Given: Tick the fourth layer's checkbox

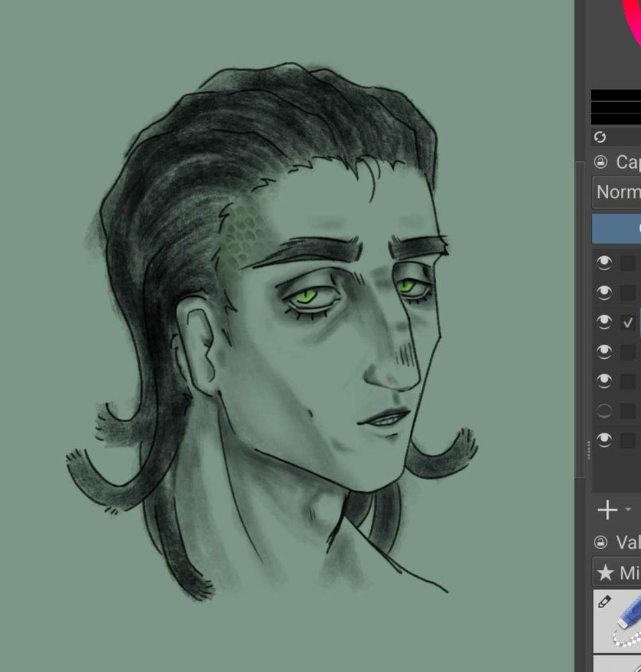Looking at the screenshot, I should click(628, 352).
